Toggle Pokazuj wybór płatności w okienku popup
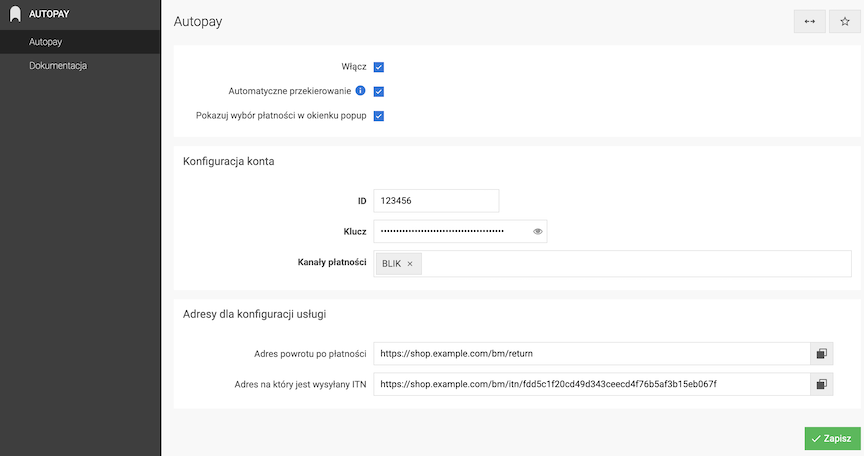This screenshot has width=864, height=456. 379,116
